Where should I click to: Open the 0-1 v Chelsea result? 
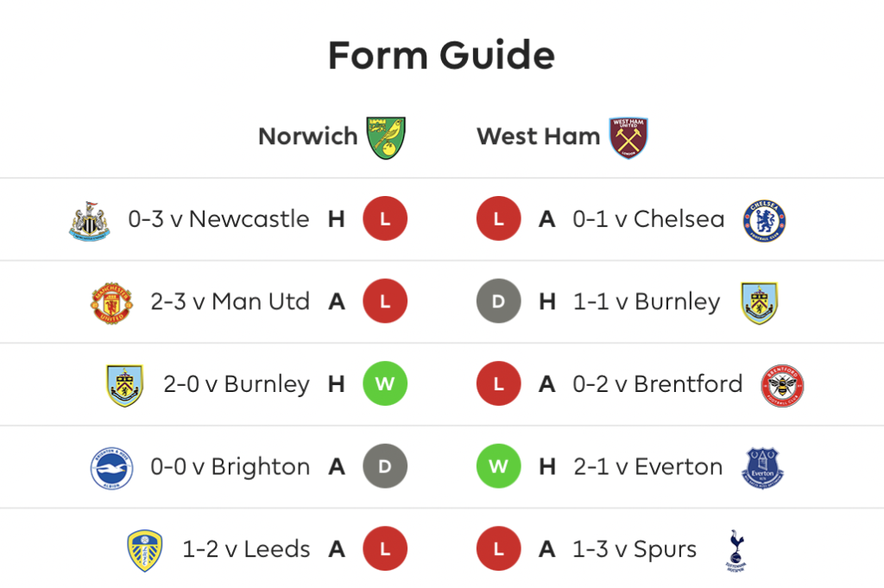[x=648, y=218]
